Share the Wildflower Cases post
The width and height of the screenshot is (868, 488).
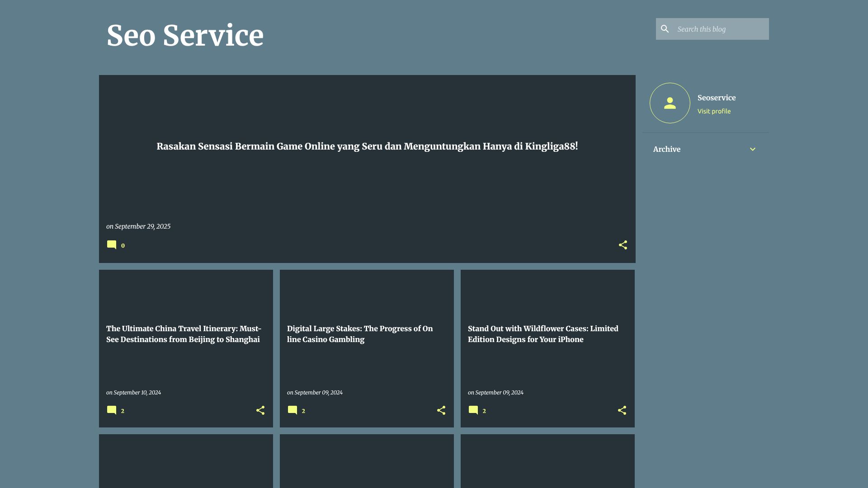622,410
